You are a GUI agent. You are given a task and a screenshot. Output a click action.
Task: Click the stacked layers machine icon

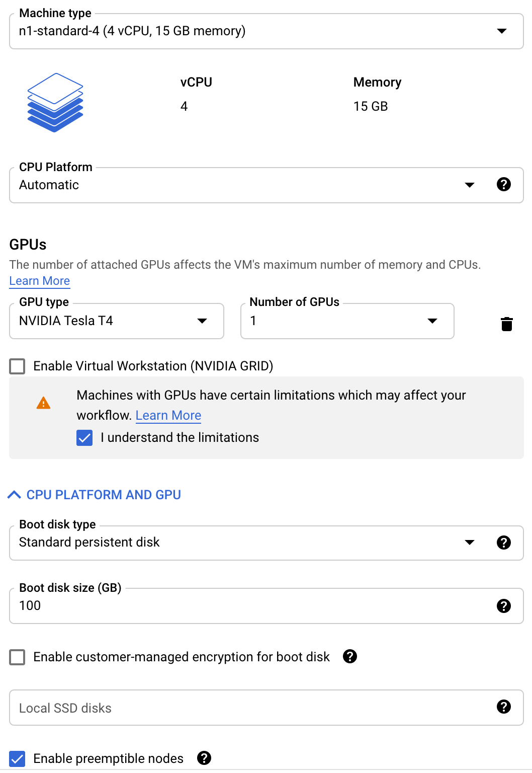[55, 103]
